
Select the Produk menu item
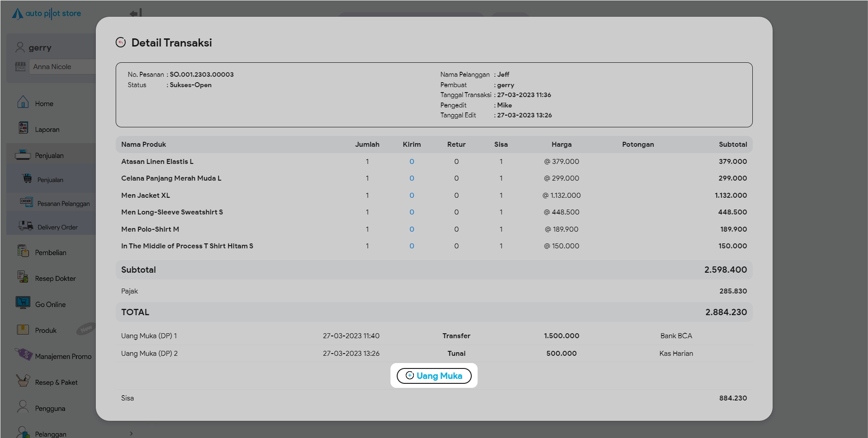pos(46,331)
